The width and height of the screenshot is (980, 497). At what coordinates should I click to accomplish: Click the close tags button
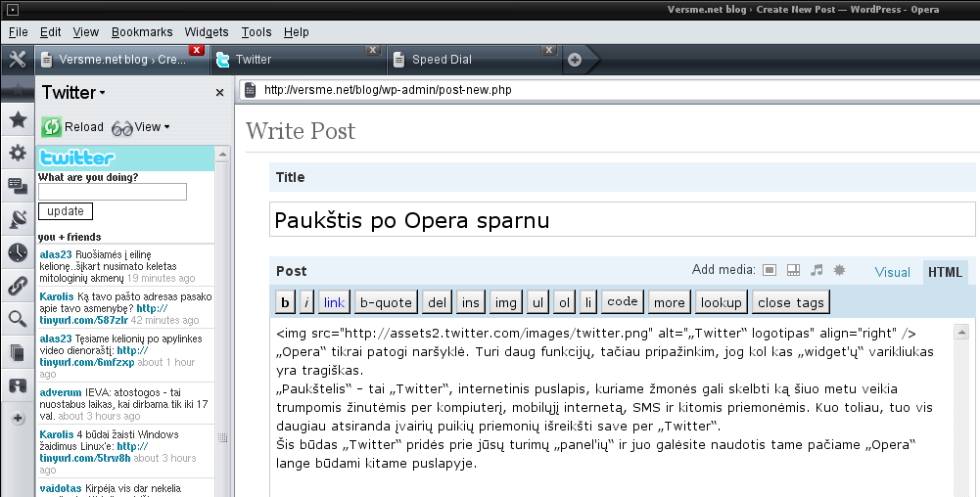coord(791,302)
